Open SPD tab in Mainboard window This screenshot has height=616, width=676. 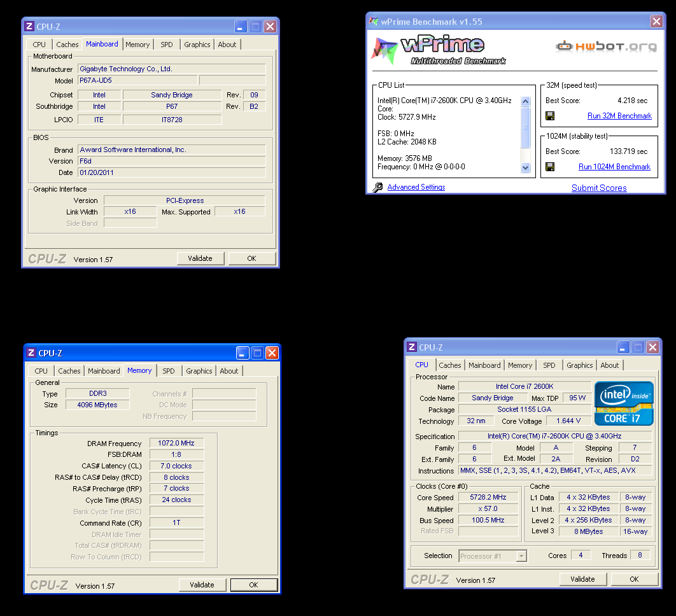pyautogui.click(x=166, y=45)
